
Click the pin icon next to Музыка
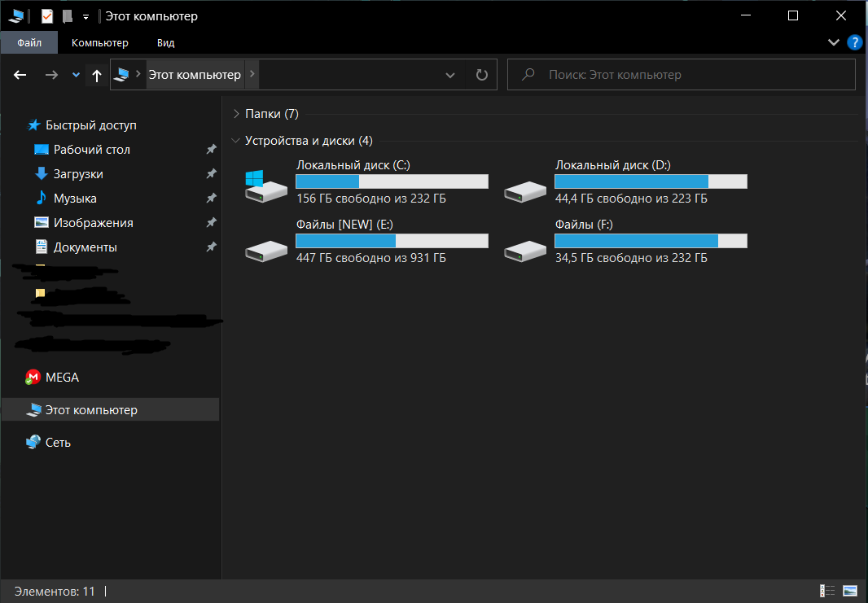[x=211, y=198]
